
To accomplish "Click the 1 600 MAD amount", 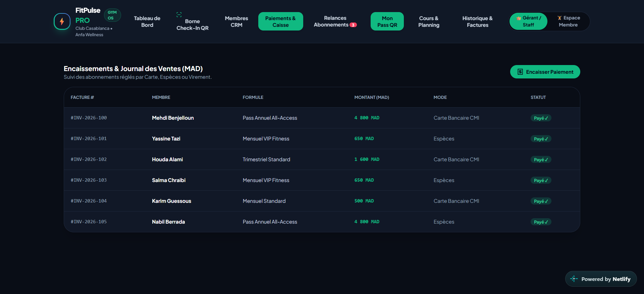I will click(x=367, y=160).
